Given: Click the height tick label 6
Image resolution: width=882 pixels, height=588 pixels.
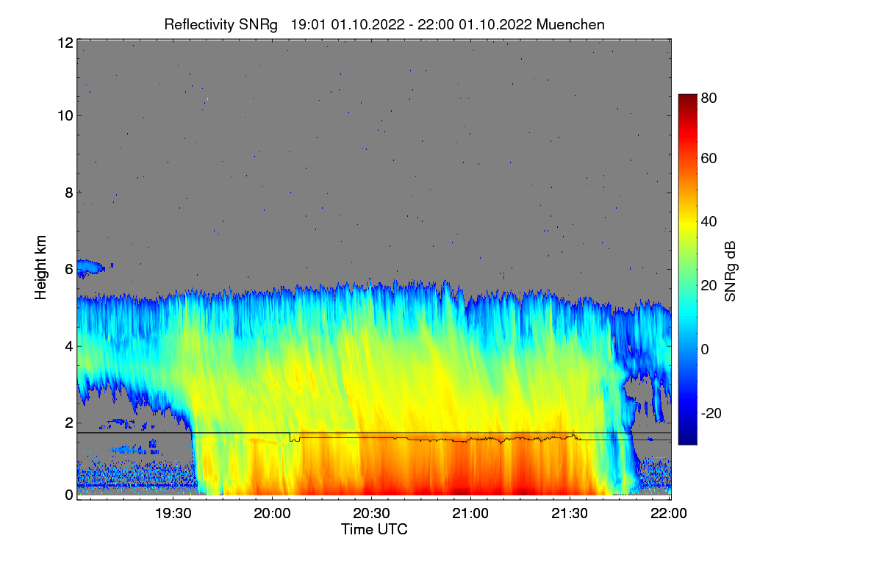Looking at the screenshot, I should tap(69, 269).
